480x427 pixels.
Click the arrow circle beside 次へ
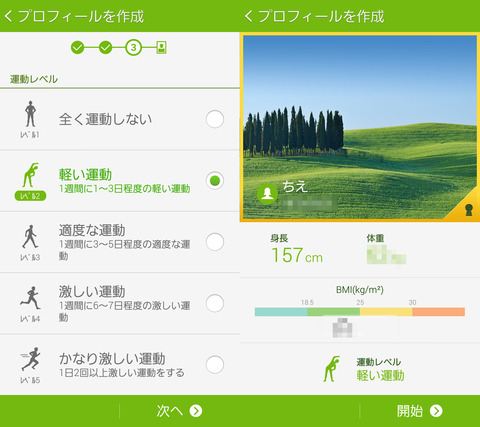[x=196, y=411]
